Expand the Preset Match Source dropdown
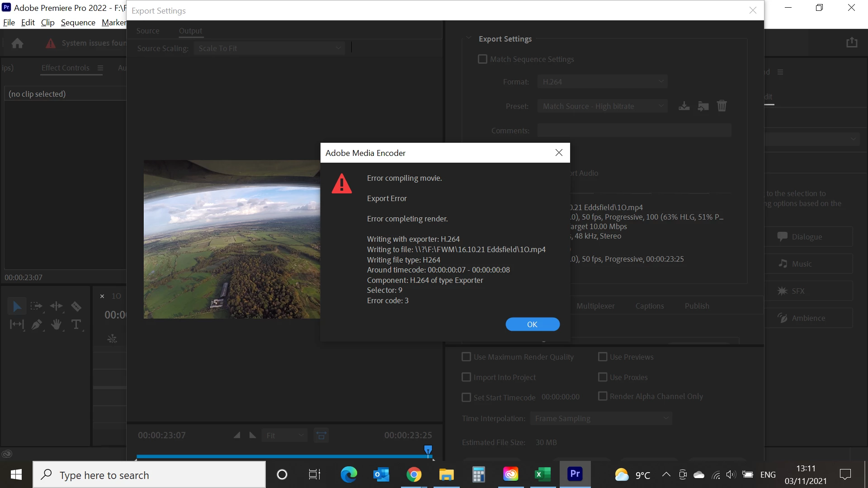Image resolution: width=868 pixels, height=488 pixels. tap(602, 106)
